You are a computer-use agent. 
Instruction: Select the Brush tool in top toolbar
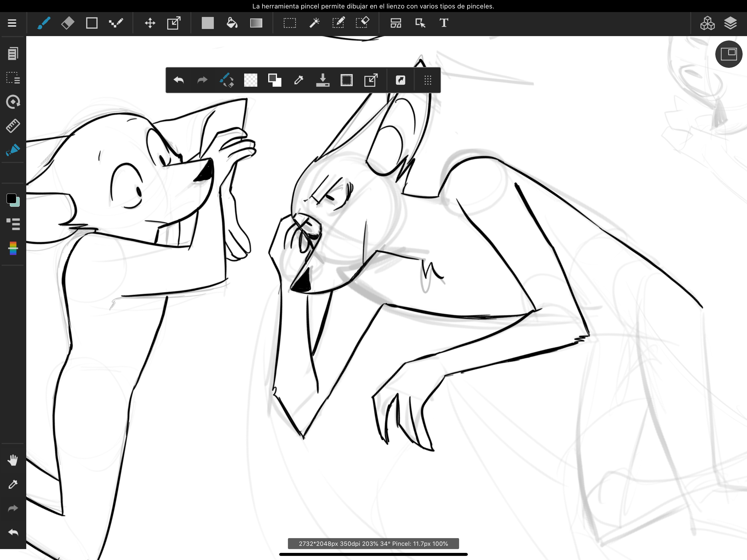click(x=44, y=23)
